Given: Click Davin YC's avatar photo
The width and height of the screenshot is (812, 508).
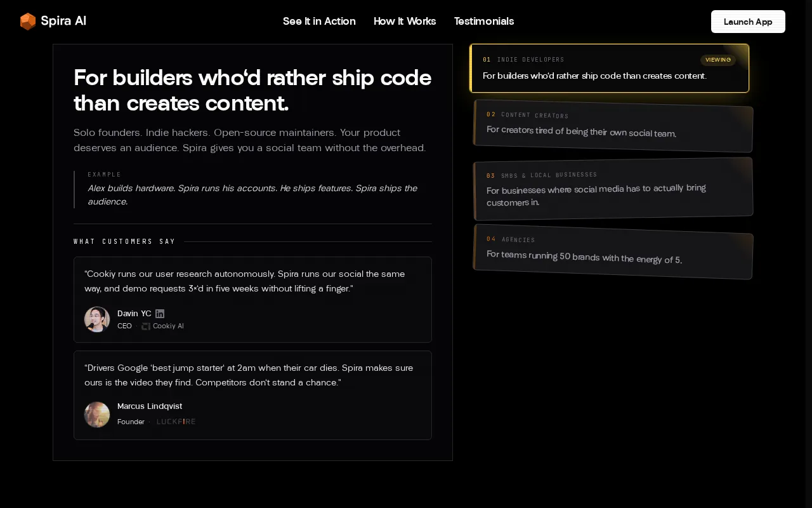Looking at the screenshot, I should click(97, 319).
